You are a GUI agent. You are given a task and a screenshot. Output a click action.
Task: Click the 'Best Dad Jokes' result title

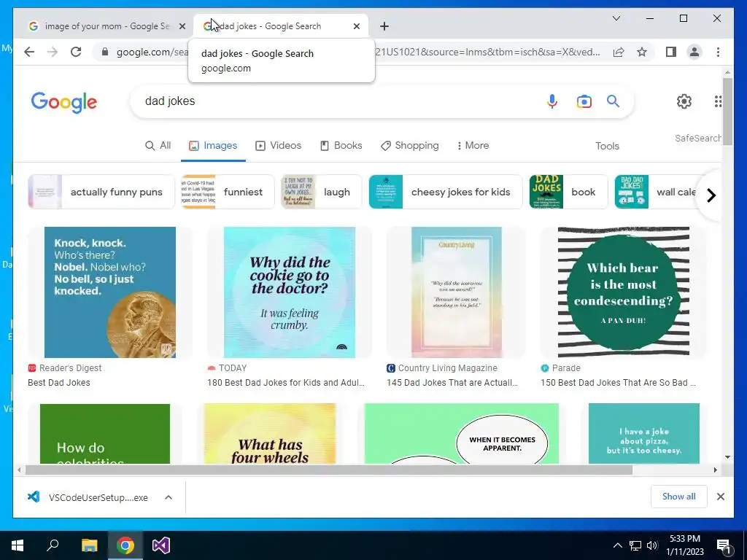point(58,382)
